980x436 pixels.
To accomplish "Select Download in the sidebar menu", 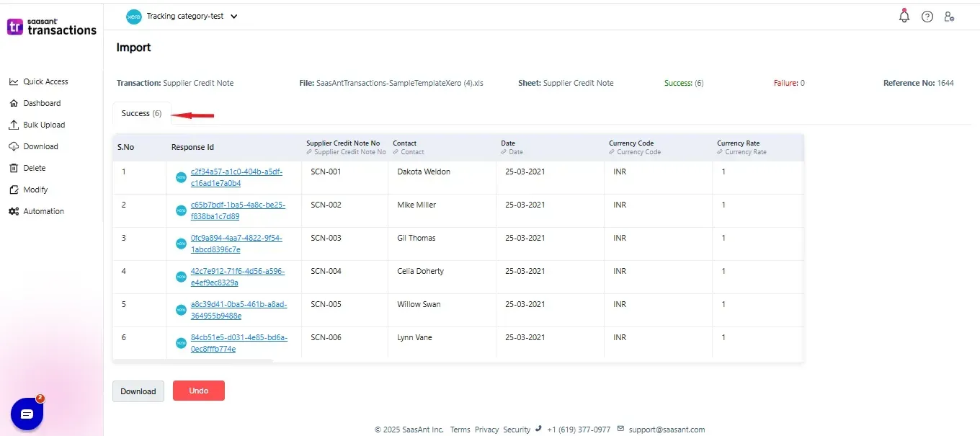I will point(40,146).
